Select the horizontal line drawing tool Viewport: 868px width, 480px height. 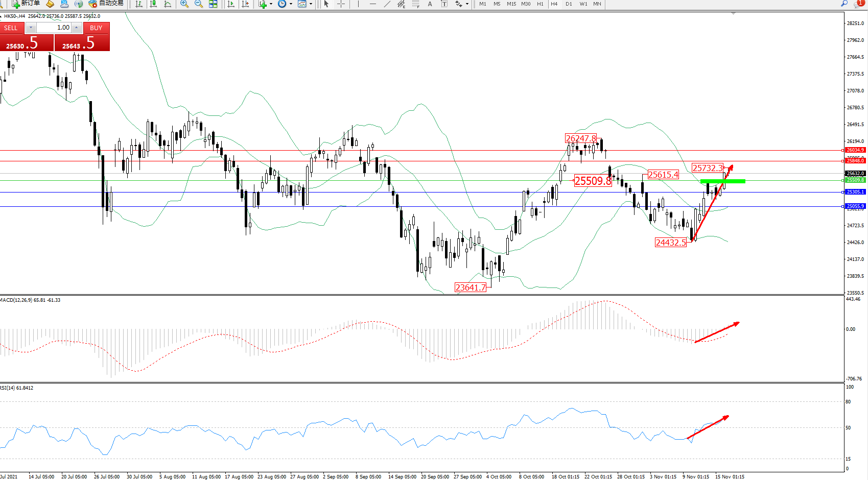tap(372, 4)
